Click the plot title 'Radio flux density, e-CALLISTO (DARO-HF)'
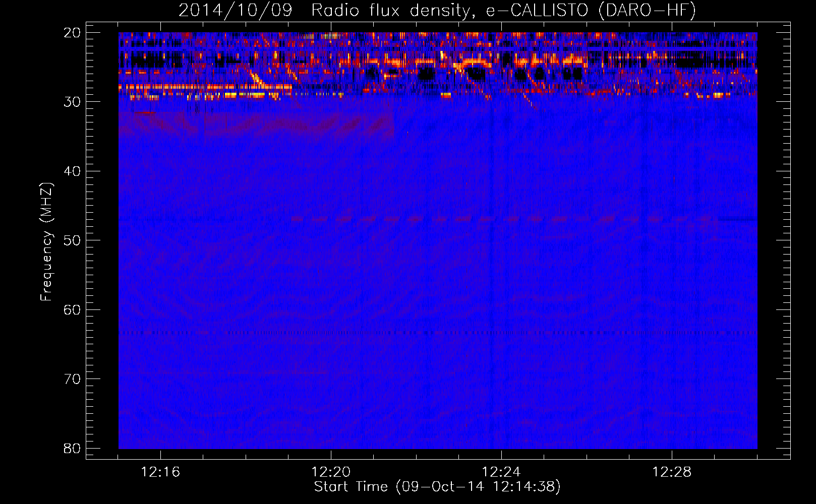The width and height of the screenshot is (816, 504). (x=504, y=10)
